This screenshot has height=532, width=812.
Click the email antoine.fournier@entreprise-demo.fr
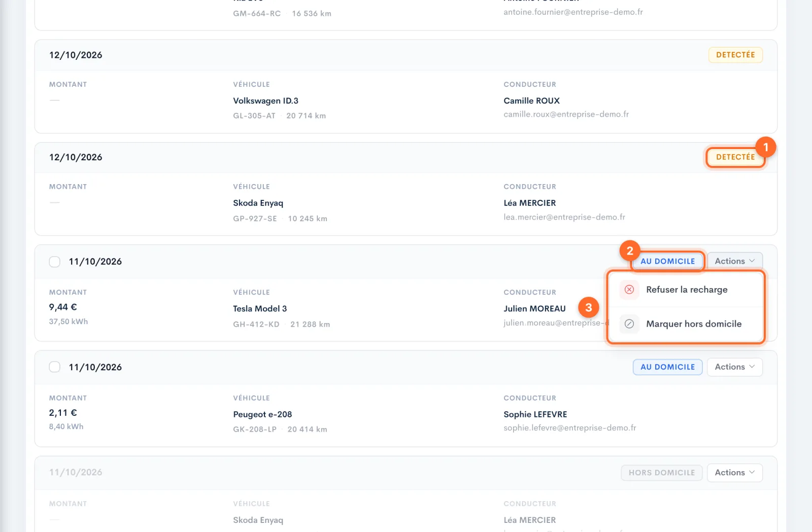573,12
